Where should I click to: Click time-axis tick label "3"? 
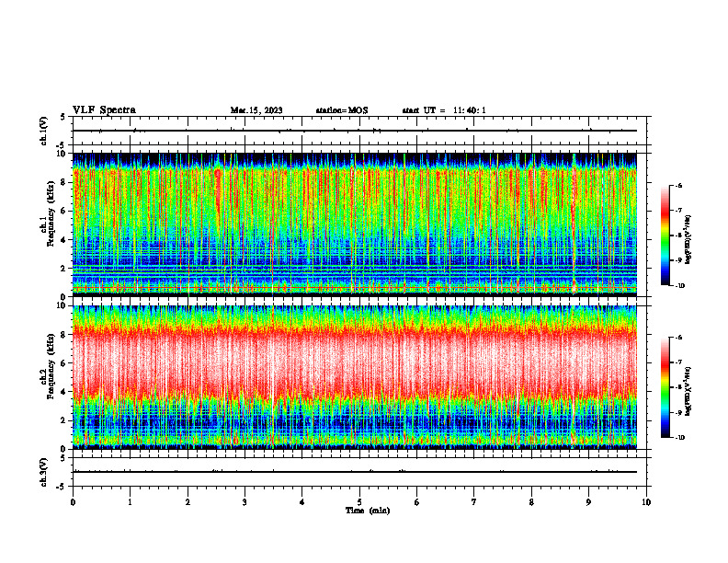coord(245,502)
